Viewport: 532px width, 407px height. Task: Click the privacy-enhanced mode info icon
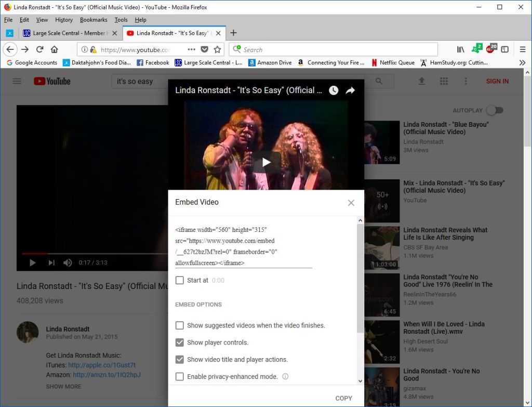(x=285, y=376)
